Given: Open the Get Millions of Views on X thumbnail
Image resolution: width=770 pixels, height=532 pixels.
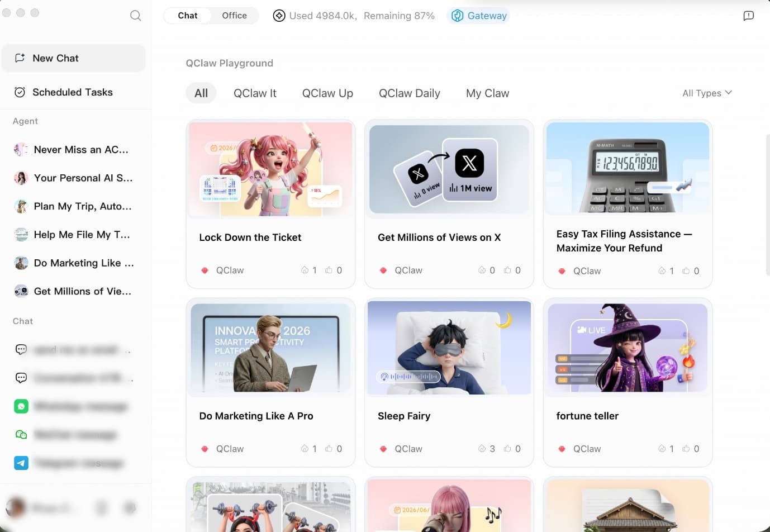Looking at the screenshot, I should 449,169.
